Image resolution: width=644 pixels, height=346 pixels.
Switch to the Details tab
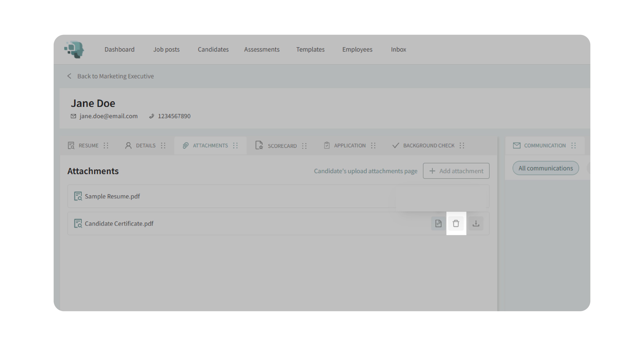145,145
